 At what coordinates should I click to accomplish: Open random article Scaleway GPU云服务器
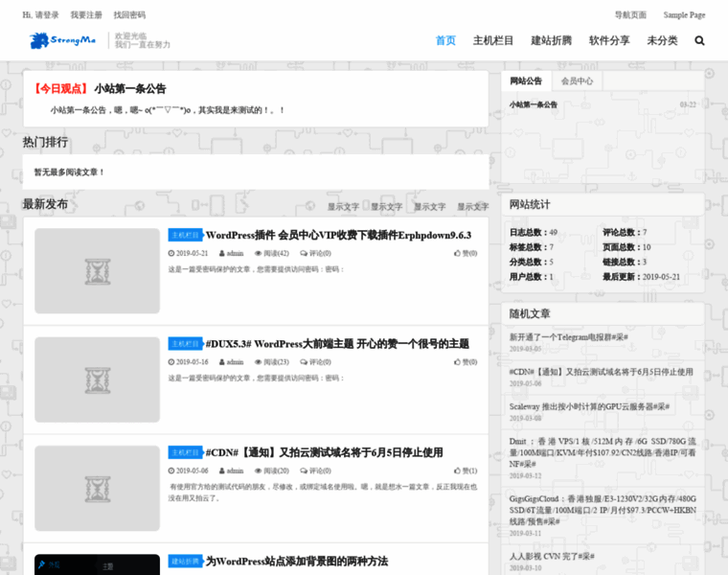coord(589,406)
